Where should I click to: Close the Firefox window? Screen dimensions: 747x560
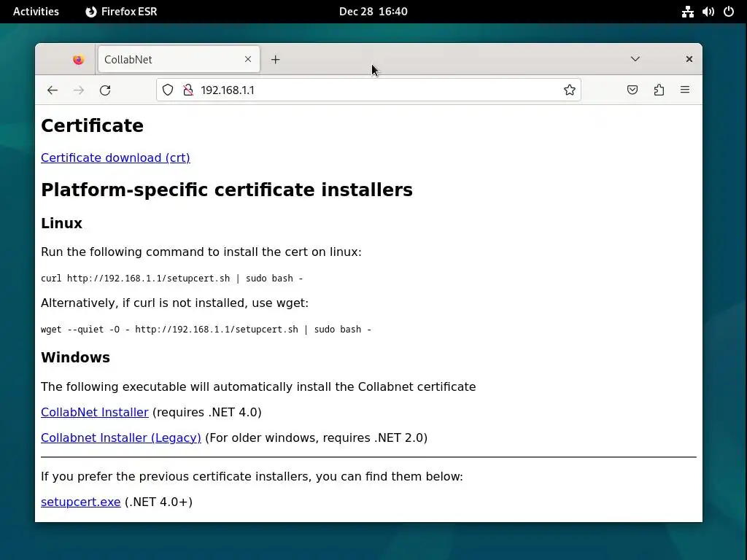(x=689, y=59)
